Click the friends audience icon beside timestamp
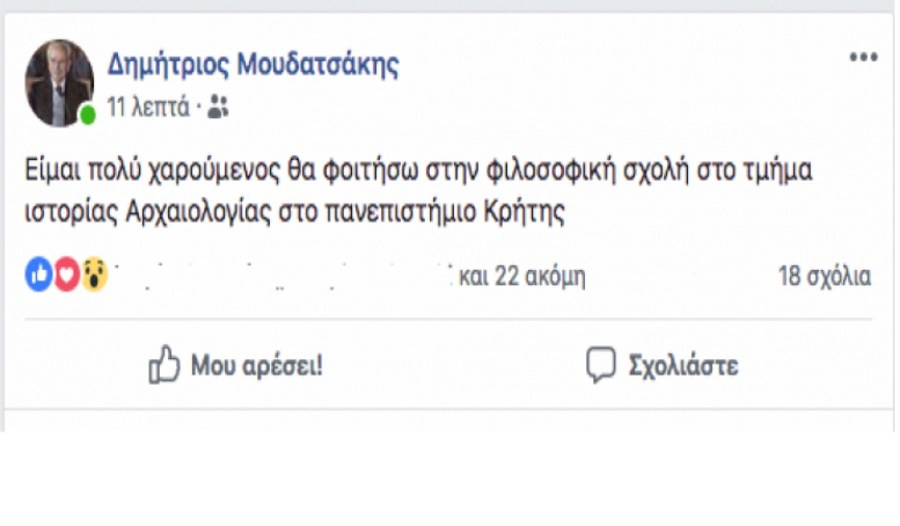This screenshot has width=900, height=526. tap(218, 108)
